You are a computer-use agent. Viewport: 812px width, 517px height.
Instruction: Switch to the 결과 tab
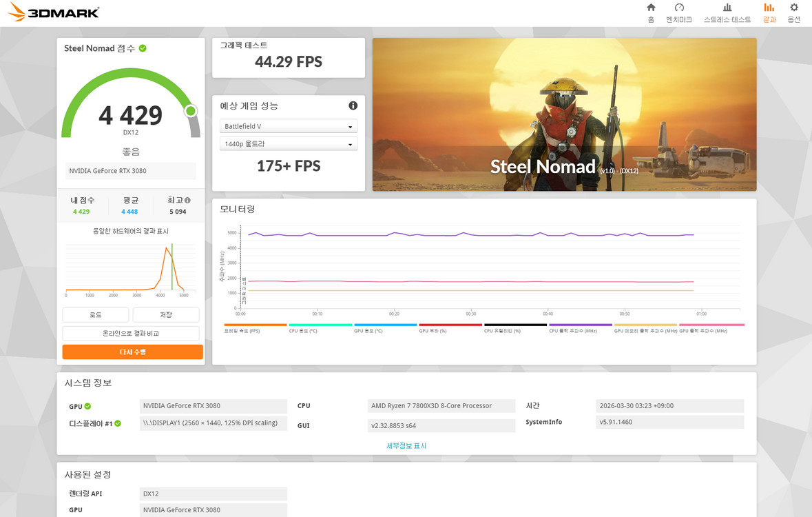769,14
